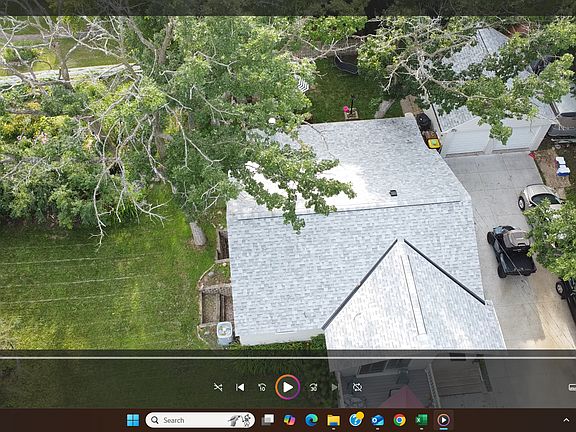
Task: Open Task View from the taskbar
Action: [x=268, y=420]
